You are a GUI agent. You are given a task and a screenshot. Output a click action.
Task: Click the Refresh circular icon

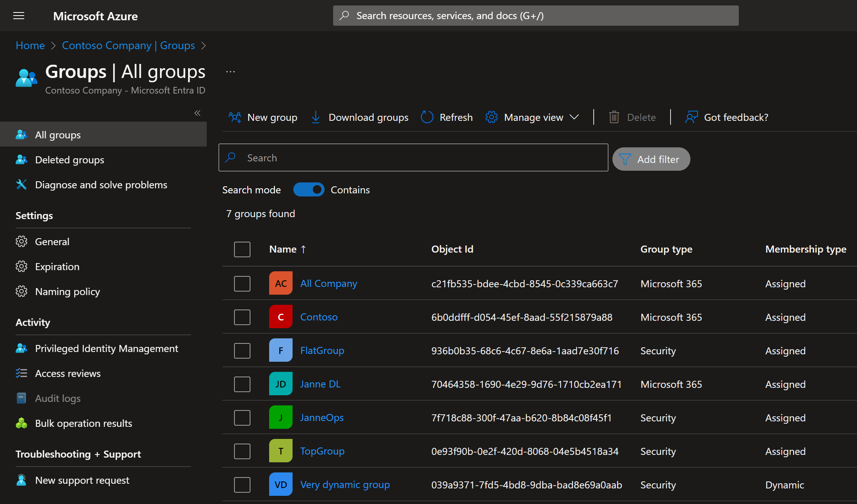[427, 117]
